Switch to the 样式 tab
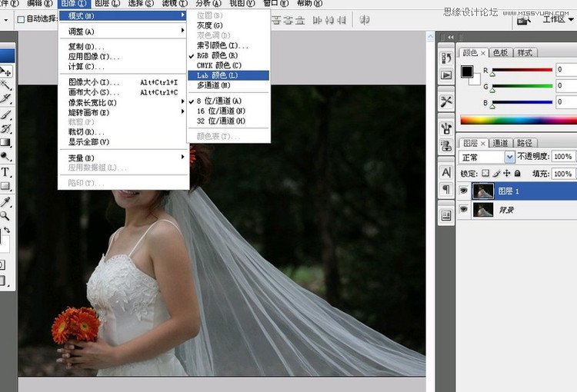Screen dimensions: 577x392 coord(525,53)
